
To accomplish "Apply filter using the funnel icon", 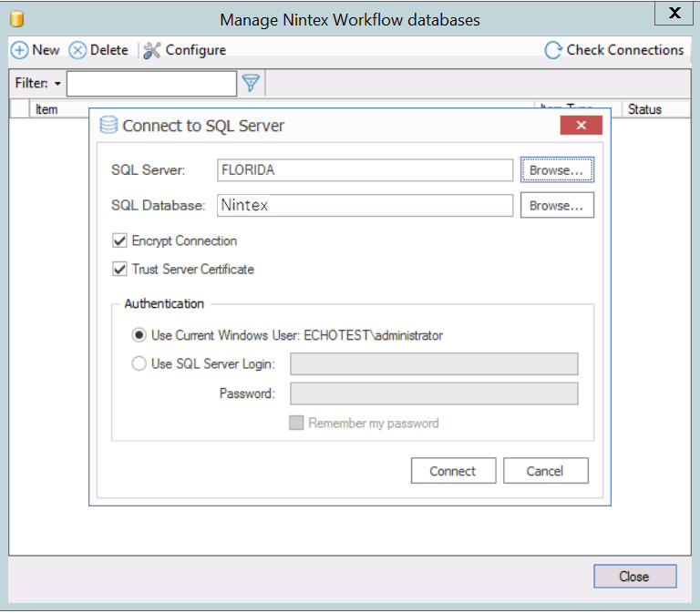I will 251,84.
